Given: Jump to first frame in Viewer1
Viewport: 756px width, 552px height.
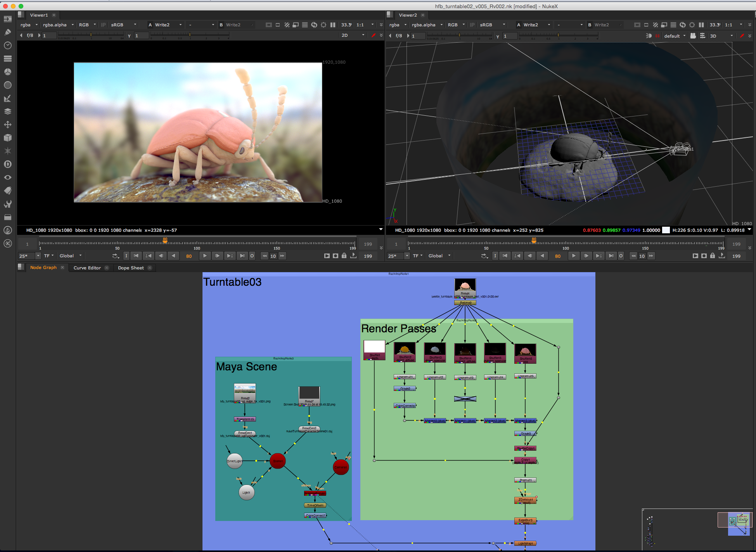Looking at the screenshot, I should click(x=136, y=256).
